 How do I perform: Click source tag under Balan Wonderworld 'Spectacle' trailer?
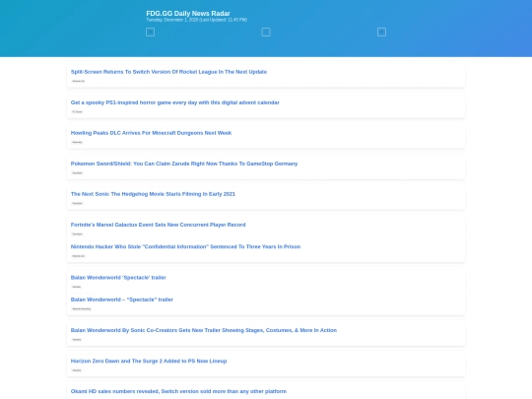77,287
